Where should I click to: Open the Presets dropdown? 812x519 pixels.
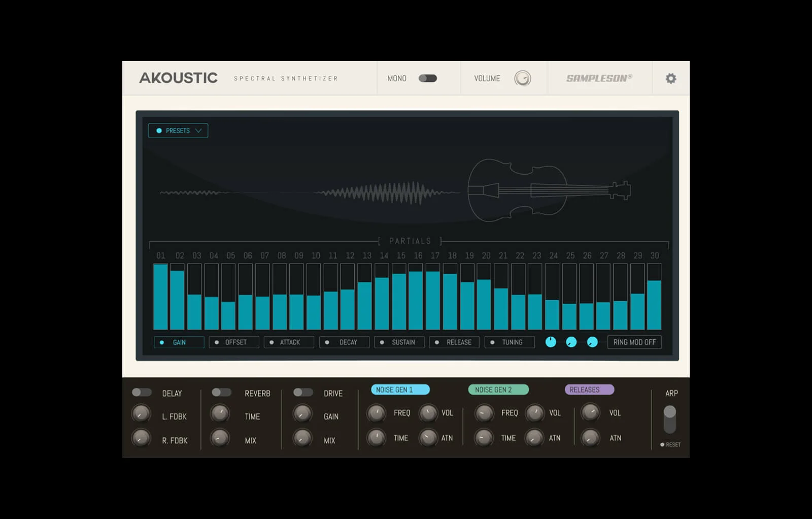tap(178, 131)
